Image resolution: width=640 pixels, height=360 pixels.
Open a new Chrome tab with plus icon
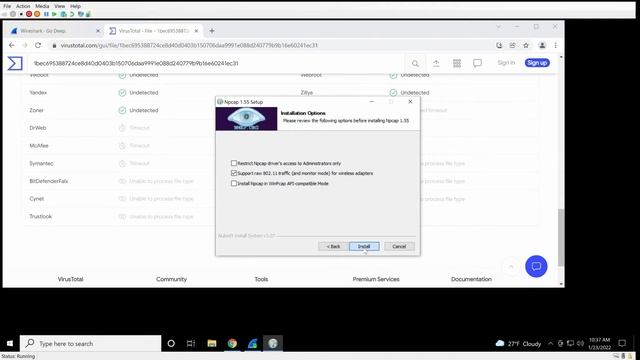[212, 31]
